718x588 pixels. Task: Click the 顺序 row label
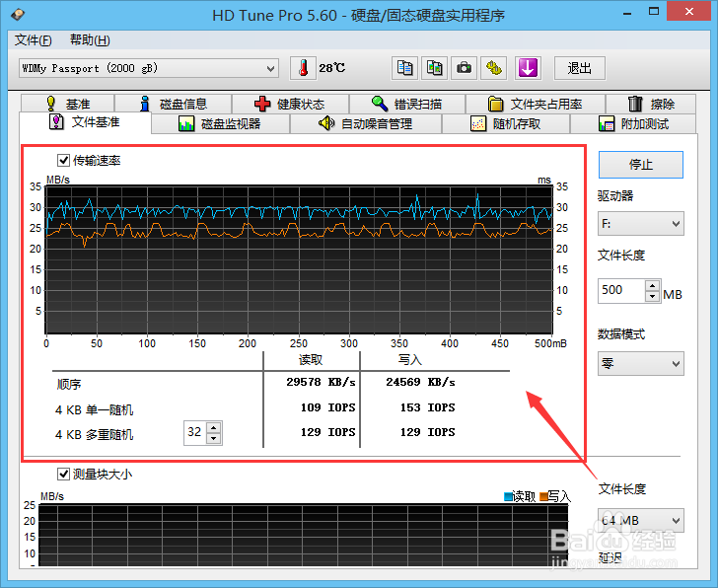[69, 384]
